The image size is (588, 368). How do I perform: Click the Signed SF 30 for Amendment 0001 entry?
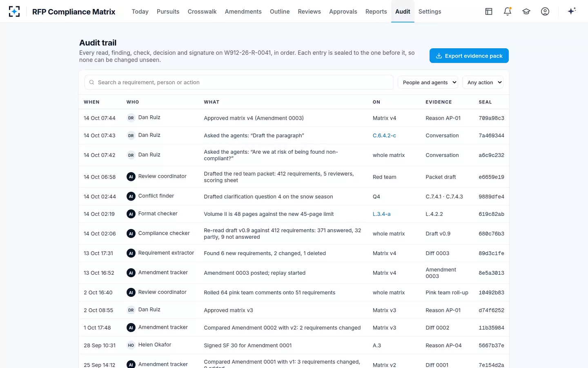point(248,345)
